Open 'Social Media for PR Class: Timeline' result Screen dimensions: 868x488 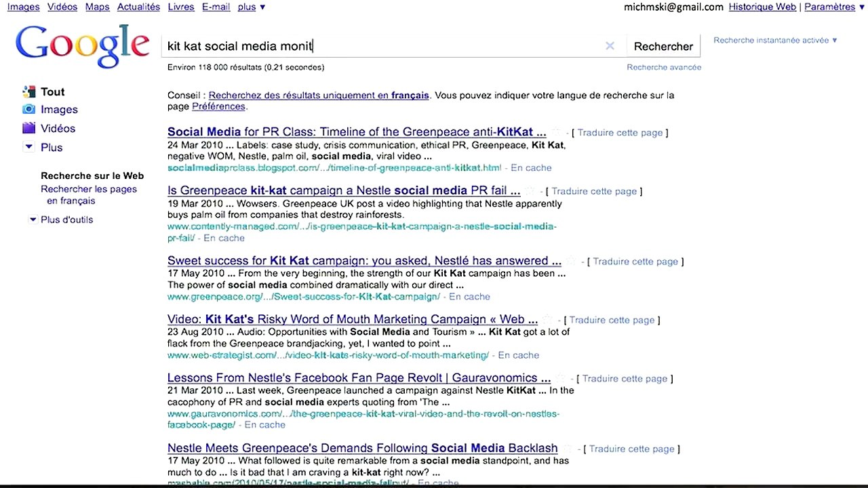pyautogui.click(x=357, y=132)
